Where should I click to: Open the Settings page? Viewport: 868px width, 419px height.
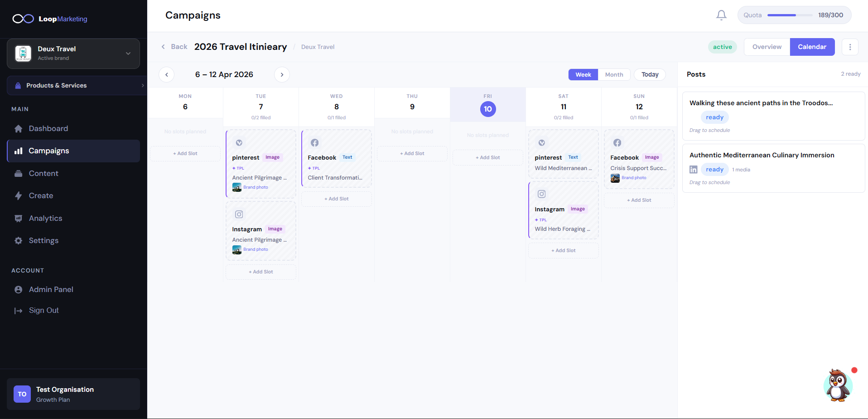pyautogui.click(x=43, y=240)
